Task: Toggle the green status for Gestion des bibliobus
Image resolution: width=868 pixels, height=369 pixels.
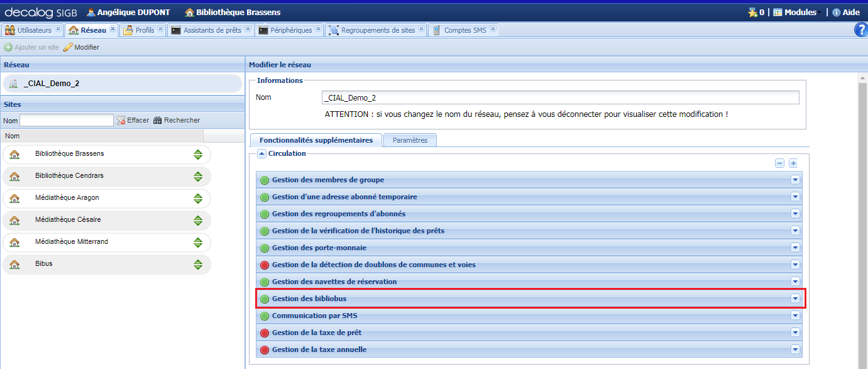Action: pyautogui.click(x=264, y=299)
